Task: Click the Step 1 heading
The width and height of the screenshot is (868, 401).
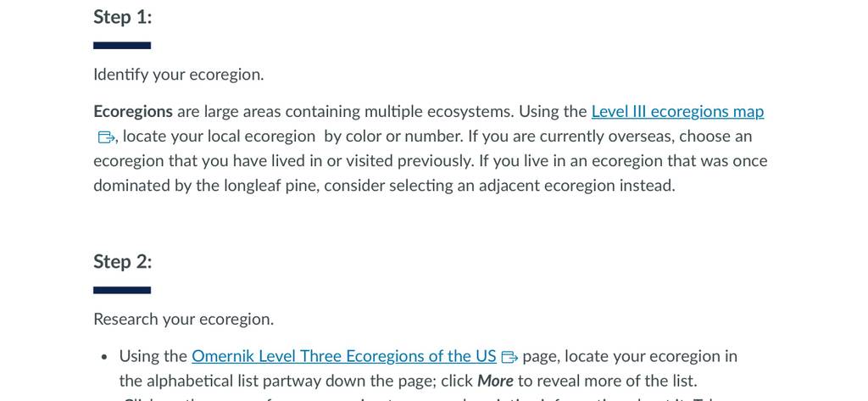Action: [x=122, y=17]
